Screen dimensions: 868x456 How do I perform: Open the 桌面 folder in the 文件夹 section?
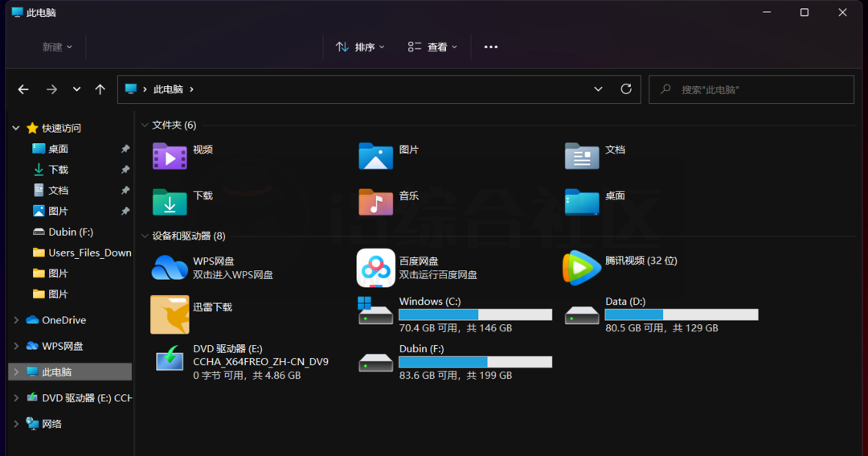click(581, 202)
